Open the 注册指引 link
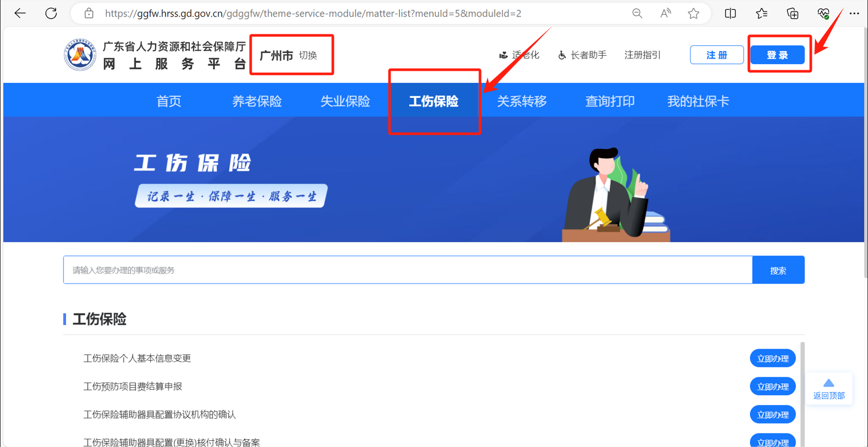 tap(642, 55)
